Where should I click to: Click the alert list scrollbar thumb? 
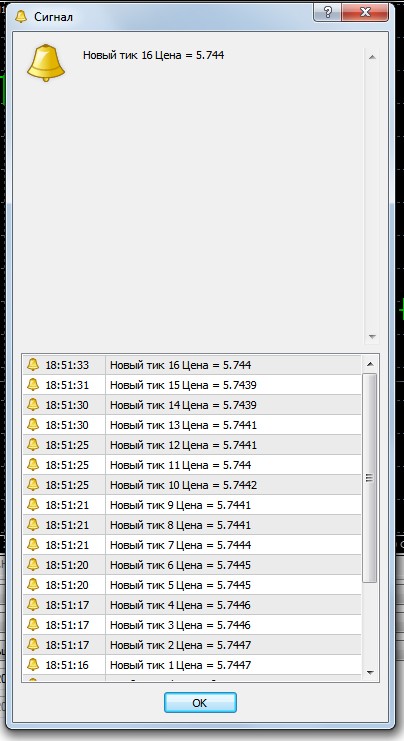(370, 478)
